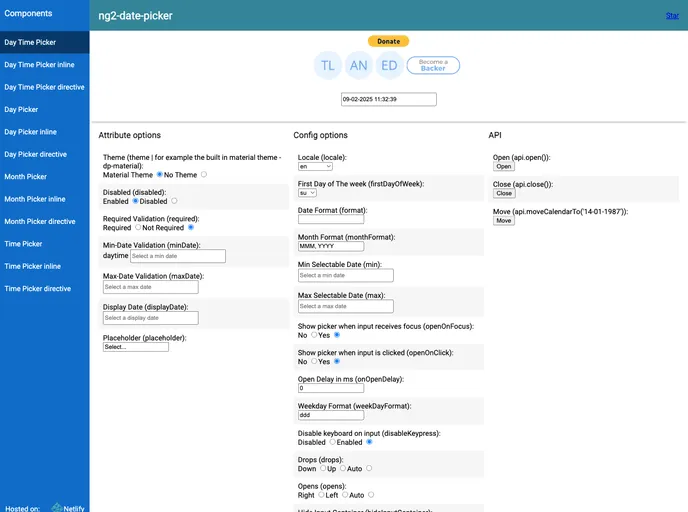This screenshot has width=688, height=512.
Task: Open Day Time Picker inline page
Action: coord(45,64)
